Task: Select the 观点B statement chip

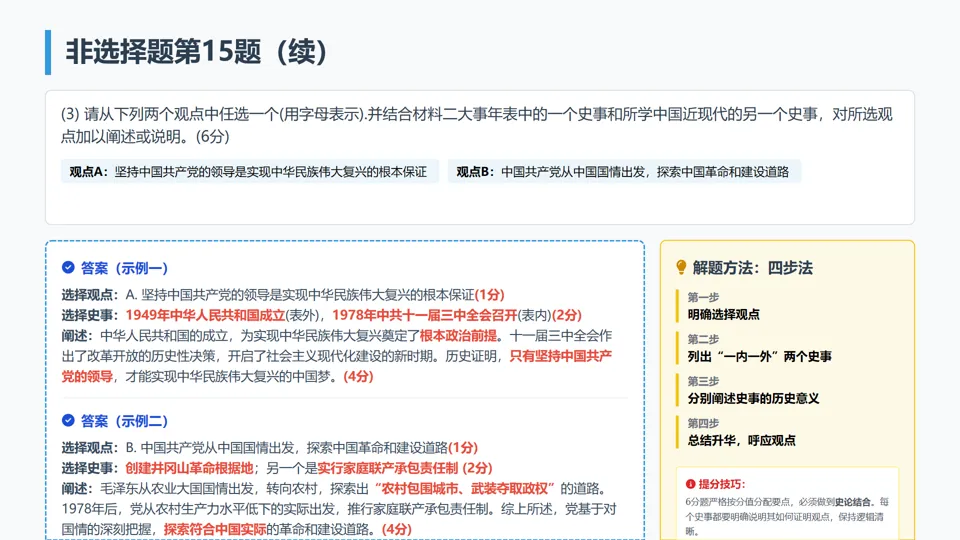Action: (624, 172)
